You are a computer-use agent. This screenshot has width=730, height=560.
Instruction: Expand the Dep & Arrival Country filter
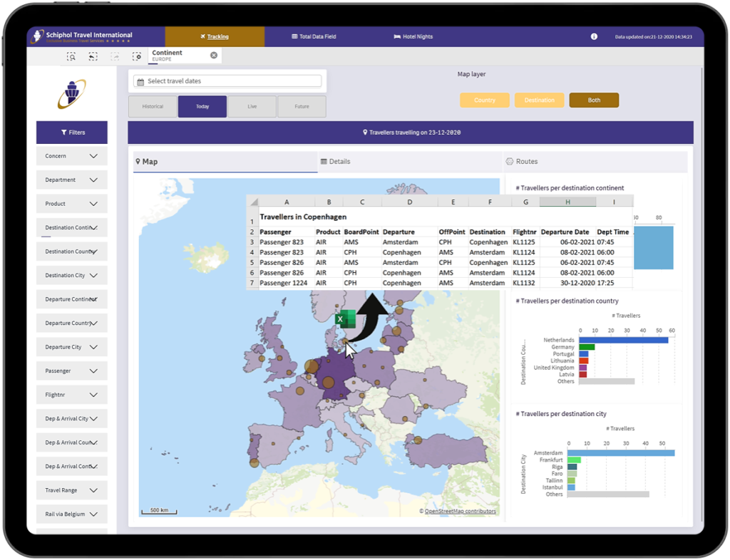click(x=72, y=442)
